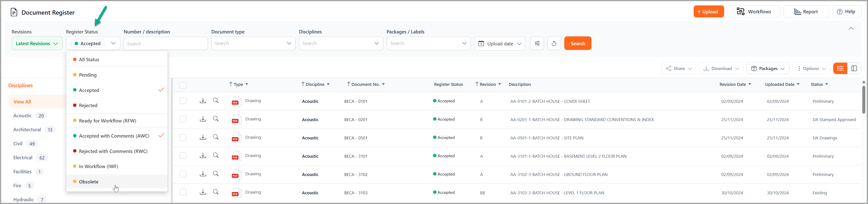Preview the BECA - 0201 document
This screenshot has height=204, width=868.
coord(216,119)
